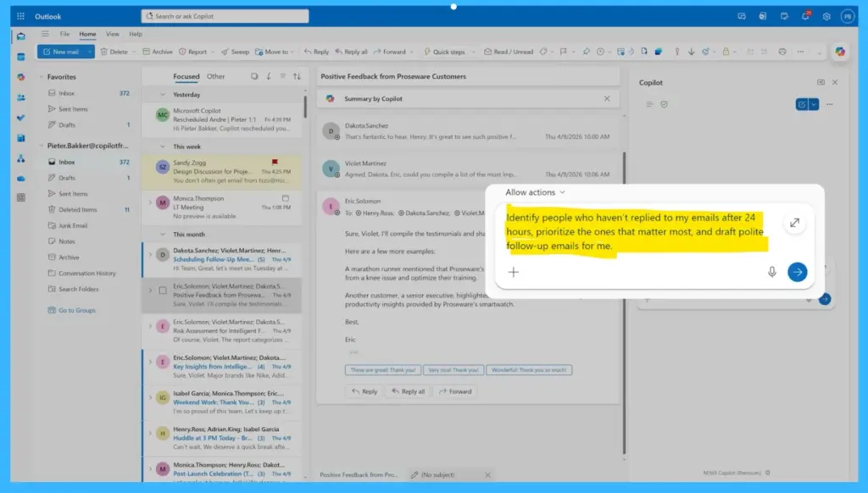Open the Copilot icon in the left rail

(x=21, y=78)
